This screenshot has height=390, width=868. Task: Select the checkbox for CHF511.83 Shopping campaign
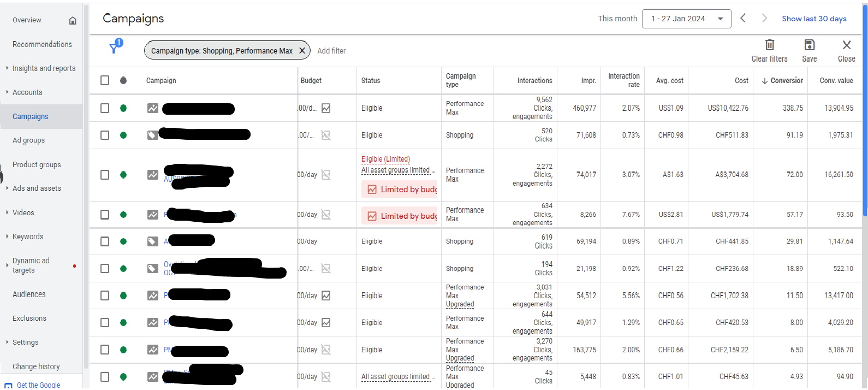coord(105,135)
